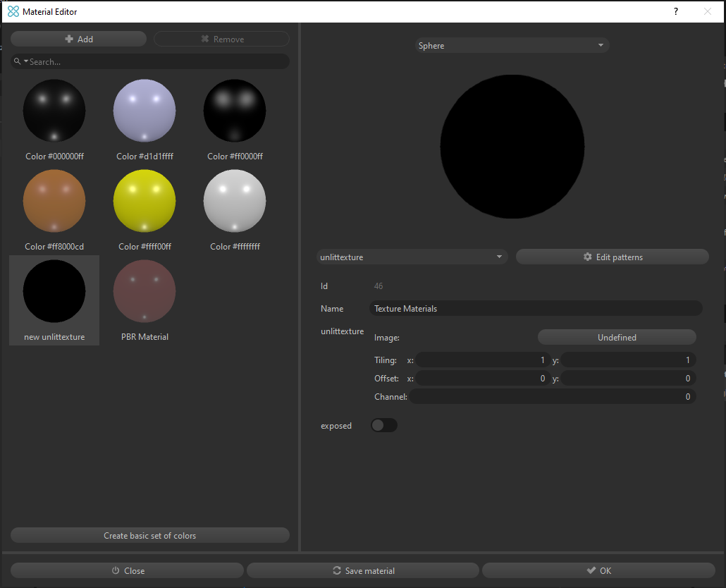The image size is (726, 588).
Task: Click the question mark help icon
Action: pos(676,11)
